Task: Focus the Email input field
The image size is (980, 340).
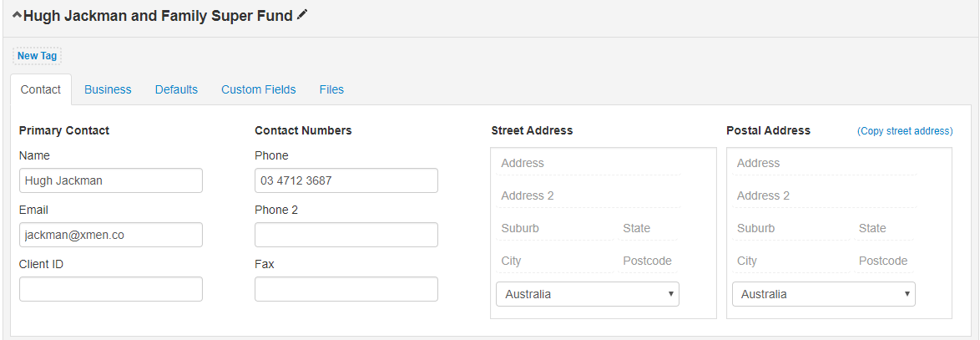Action: click(x=111, y=235)
